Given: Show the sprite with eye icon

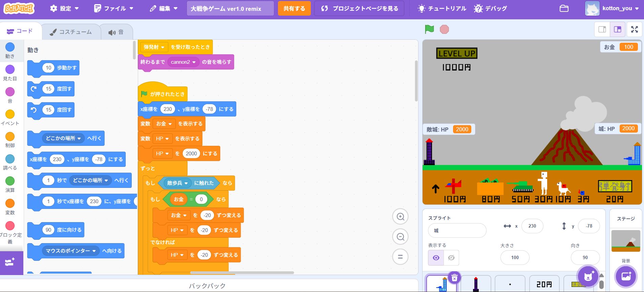Looking at the screenshot, I should [436, 258].
